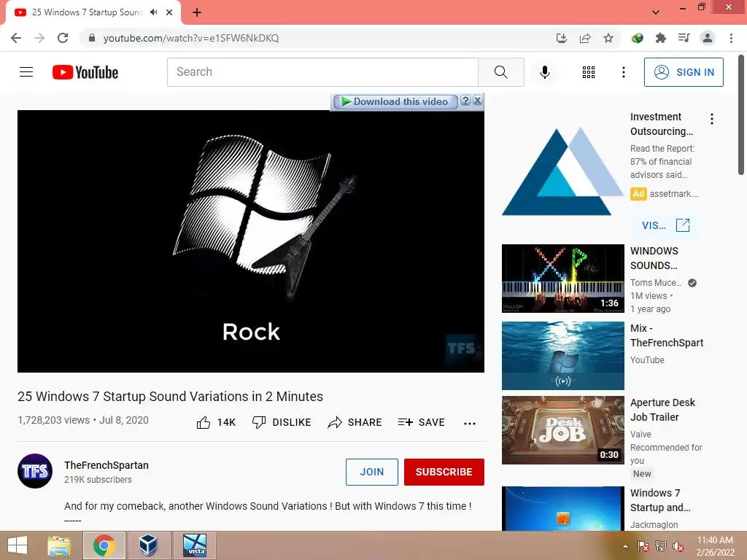Click the browser forward arrow
The width and height of the screenshot is (747, 560).
(39, 38)
